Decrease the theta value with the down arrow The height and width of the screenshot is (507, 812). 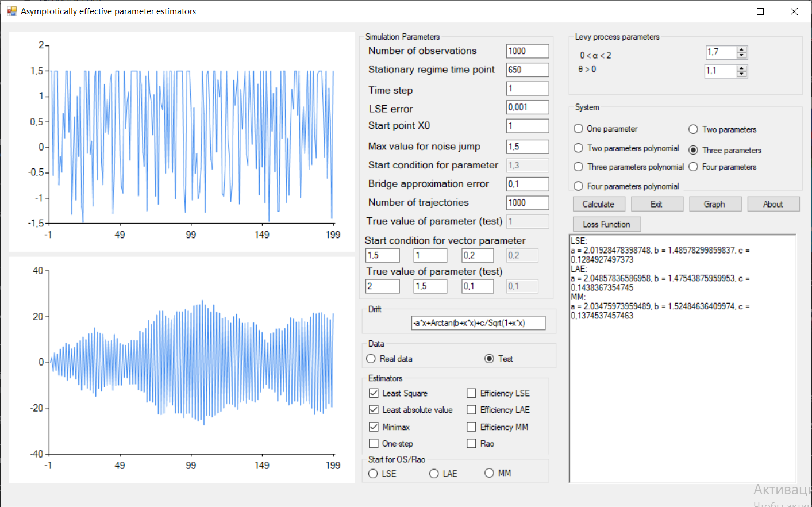pyautogui.click(x=742, y=74)
